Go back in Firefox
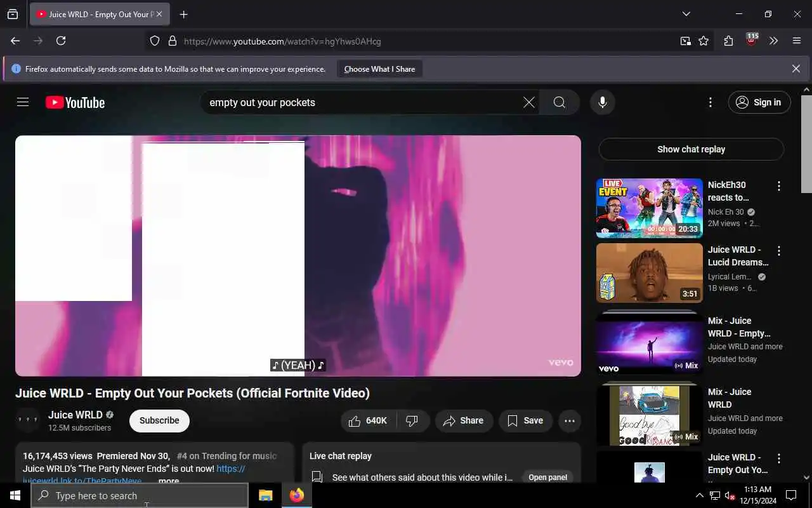The image size is (812, 508). (x=15, y=41)
